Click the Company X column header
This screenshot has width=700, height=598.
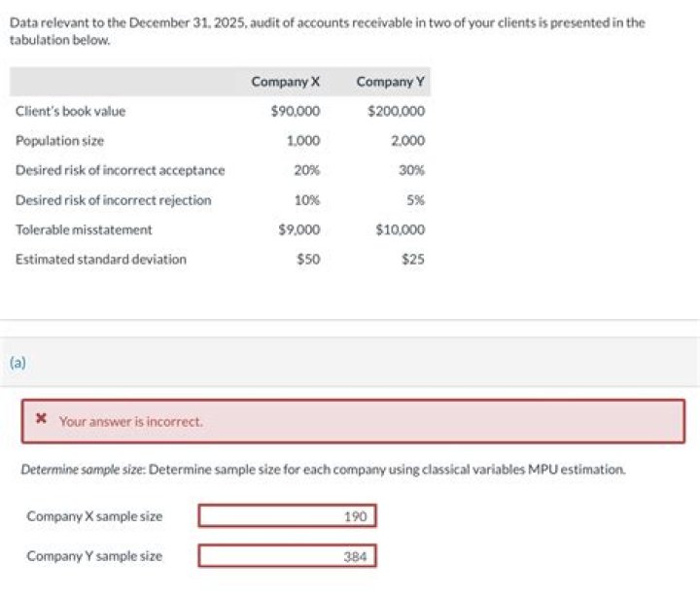click(x=285, y=82)
